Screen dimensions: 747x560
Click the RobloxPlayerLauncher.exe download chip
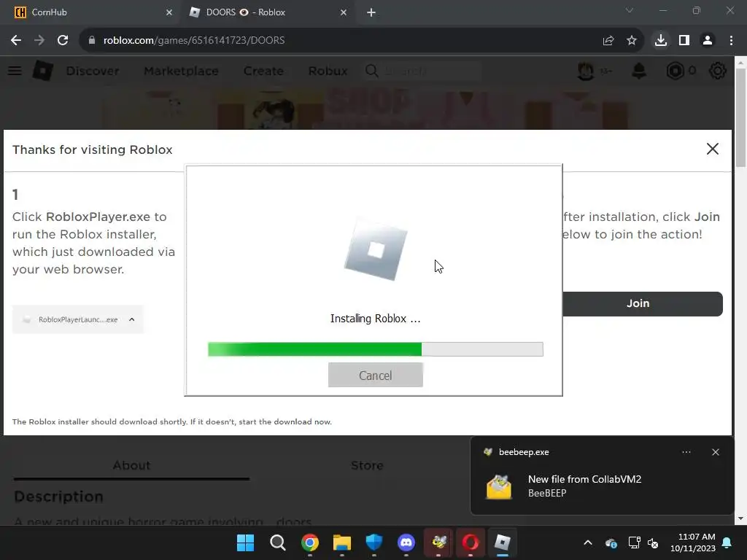point(77,319)
